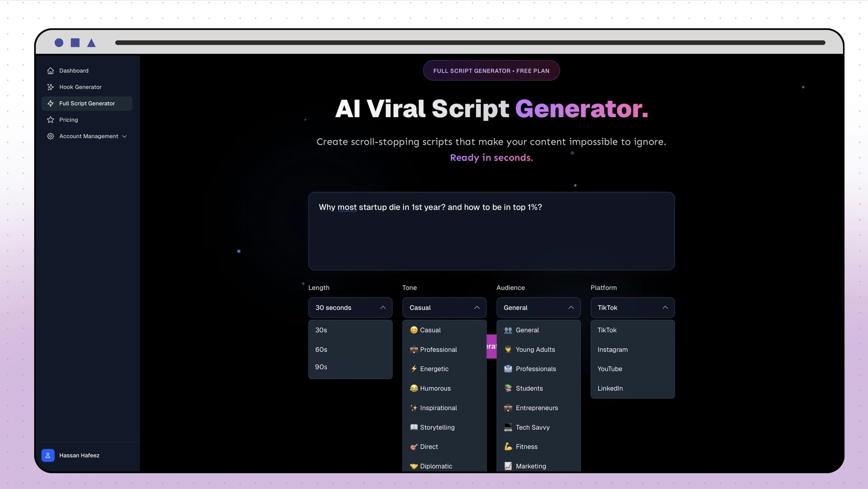
Task: Pick Entrepreneurs from the audience list
Action: (x=536, y=408)
